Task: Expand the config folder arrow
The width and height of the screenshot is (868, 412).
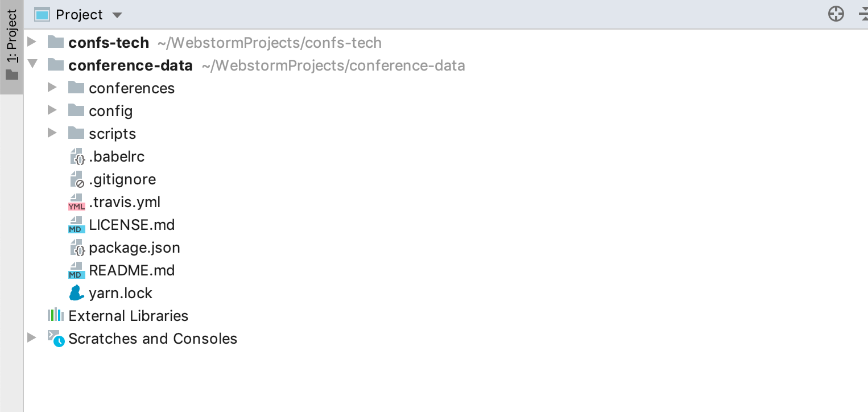Action: click(52, 110)
